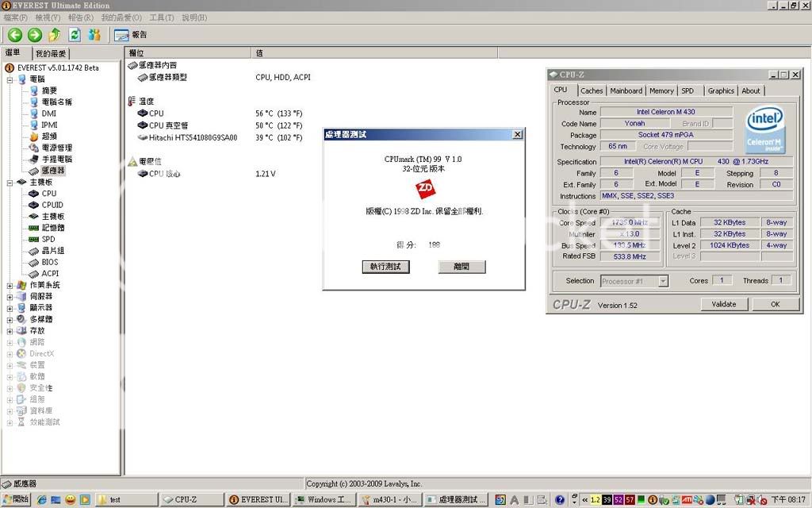Open the About tab in CPU-Z
This screenshot has height=508, width=812.
[751, 90]
